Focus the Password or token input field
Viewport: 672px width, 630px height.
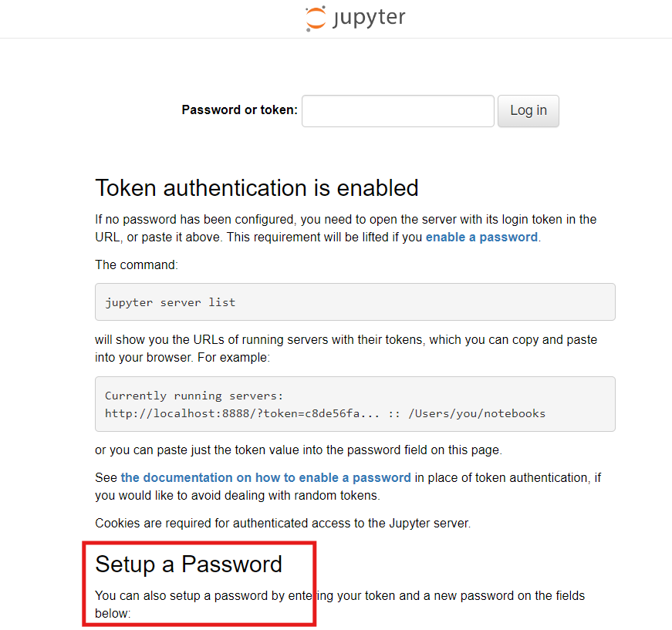pos(397,111)
